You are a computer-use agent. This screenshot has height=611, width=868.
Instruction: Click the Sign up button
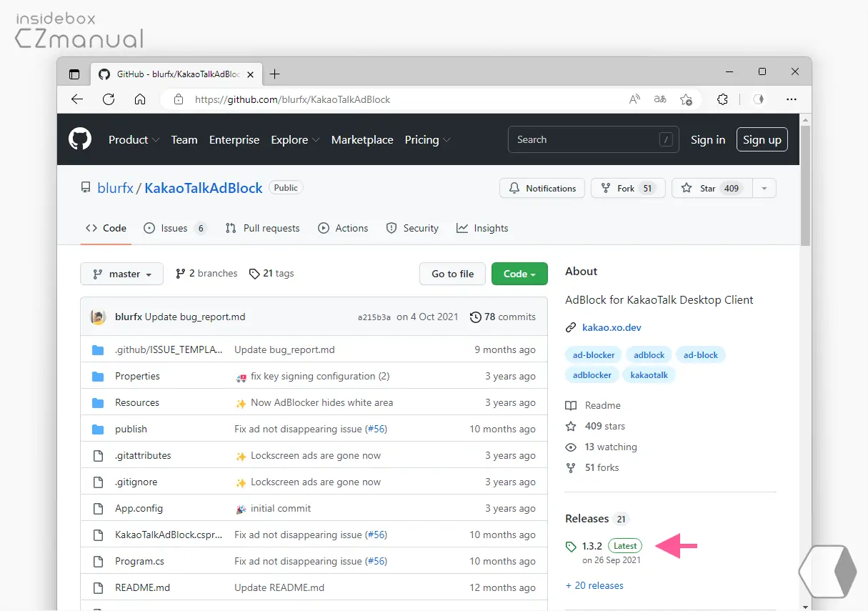(x=762, y=140)
